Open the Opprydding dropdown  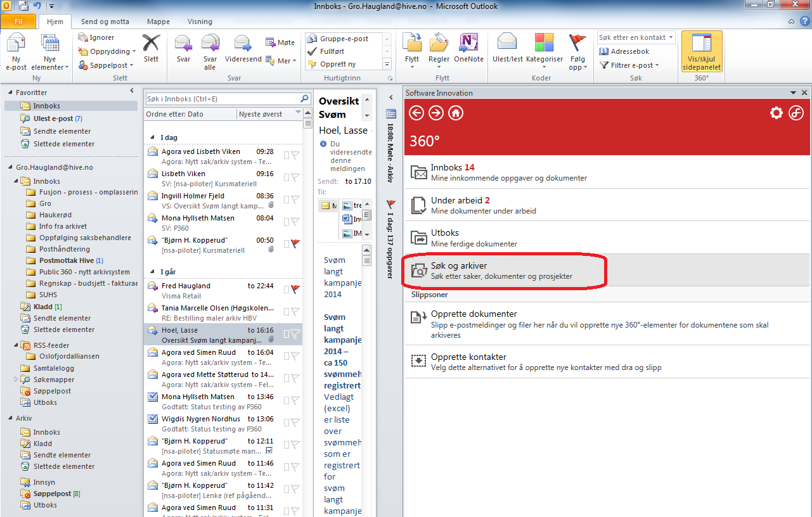[107, 51]
